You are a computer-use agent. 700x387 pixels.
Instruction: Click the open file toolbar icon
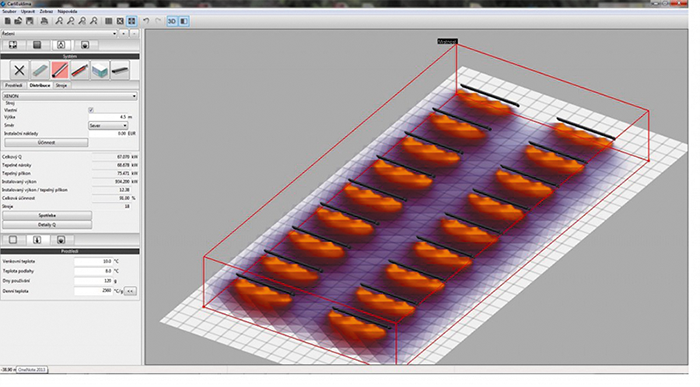pos(18,21)
